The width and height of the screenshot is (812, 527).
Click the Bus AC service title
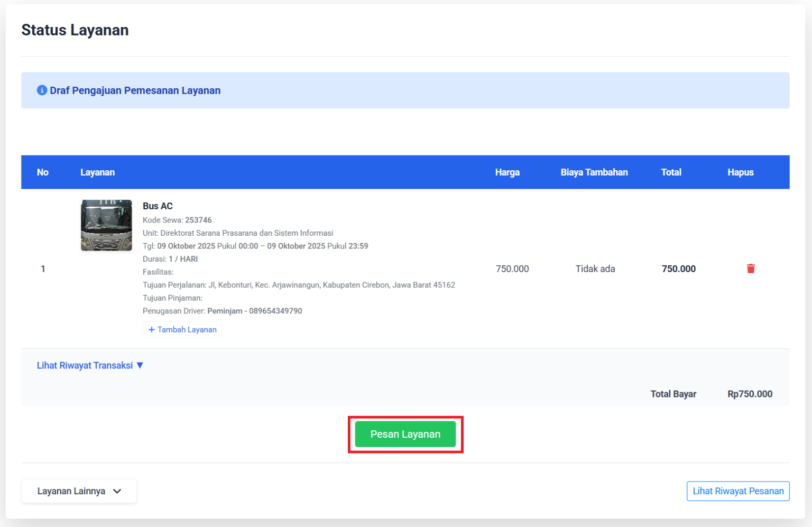pos(158,206)
